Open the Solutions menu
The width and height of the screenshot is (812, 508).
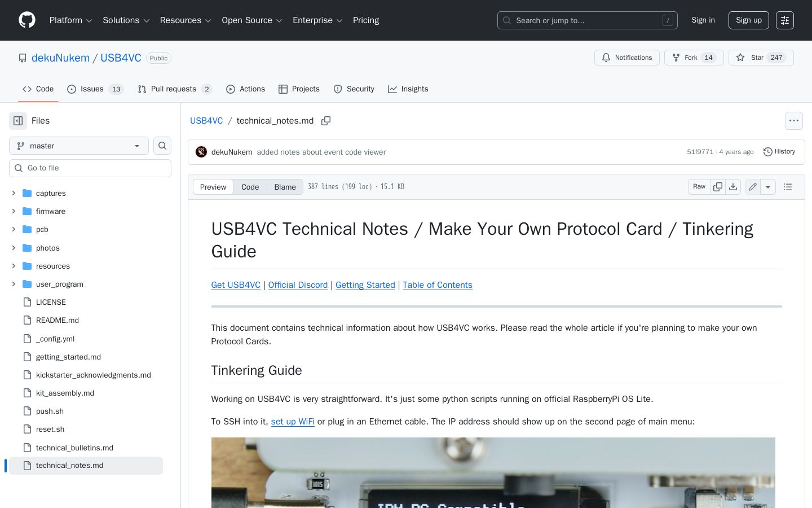[x=126, y=20]
